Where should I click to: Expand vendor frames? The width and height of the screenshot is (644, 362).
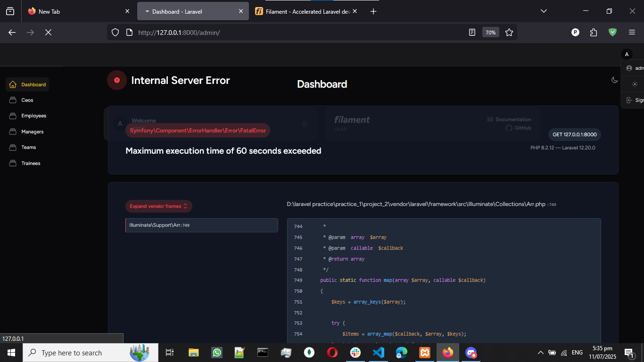pyautogui.click(x=158, y=206)
